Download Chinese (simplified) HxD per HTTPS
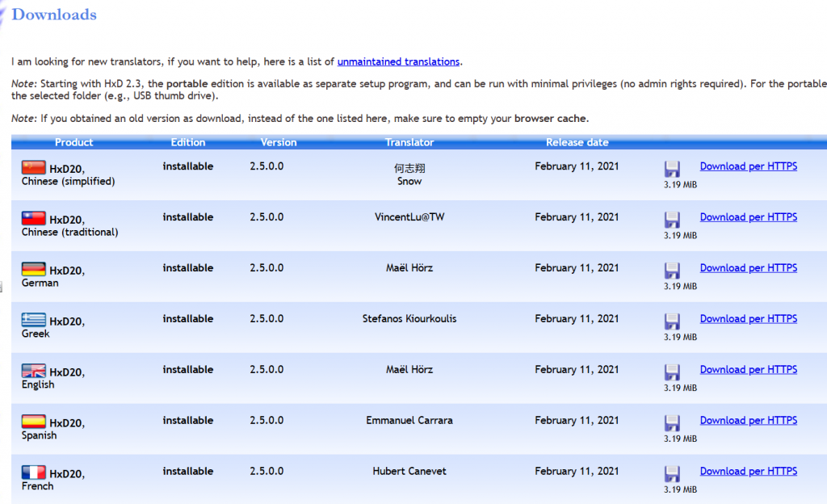 [x=749, y=166]
